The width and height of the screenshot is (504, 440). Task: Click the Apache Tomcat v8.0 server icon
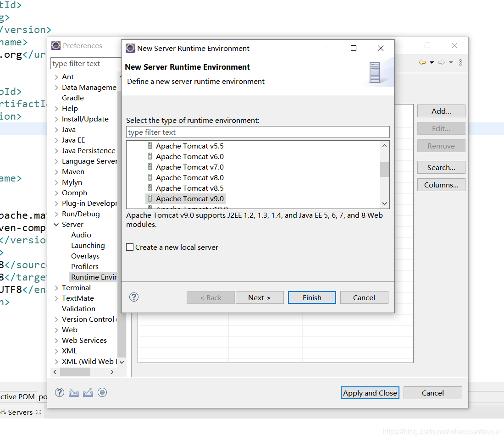point(150,177)
